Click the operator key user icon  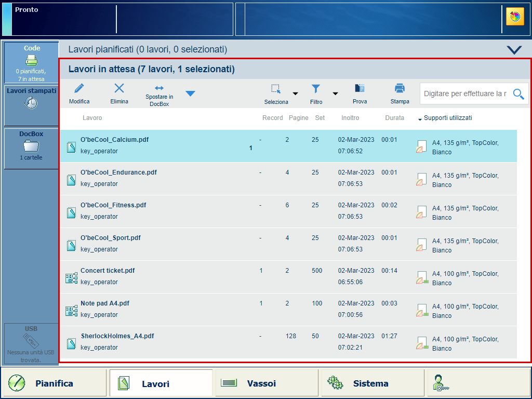[441, 383]
